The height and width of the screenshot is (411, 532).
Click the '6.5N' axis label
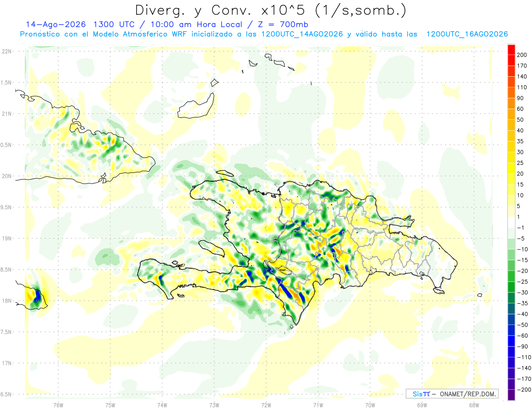coord(6,395)
